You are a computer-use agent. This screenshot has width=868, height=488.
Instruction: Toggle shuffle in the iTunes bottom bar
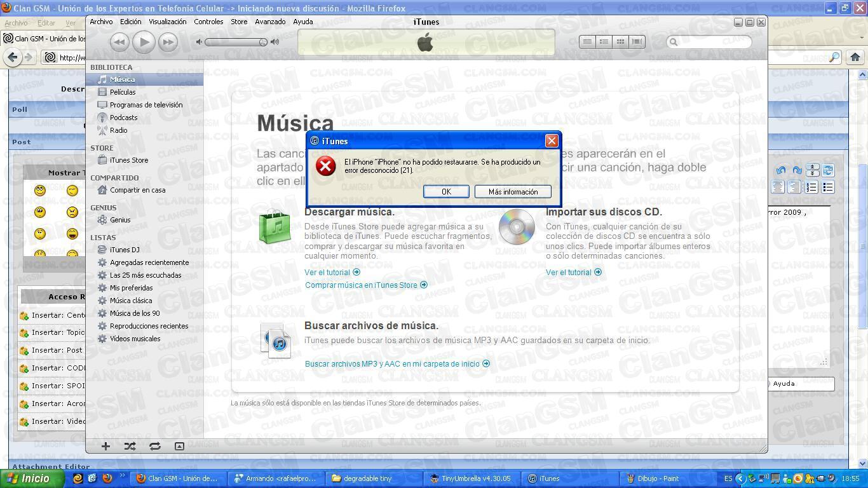tap(130, 446)
